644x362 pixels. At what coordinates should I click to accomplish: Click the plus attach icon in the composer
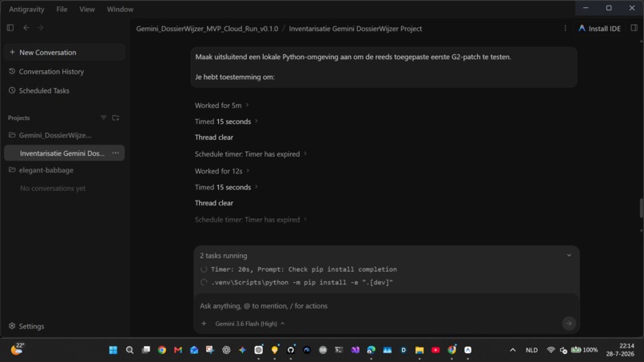[204, 324]
